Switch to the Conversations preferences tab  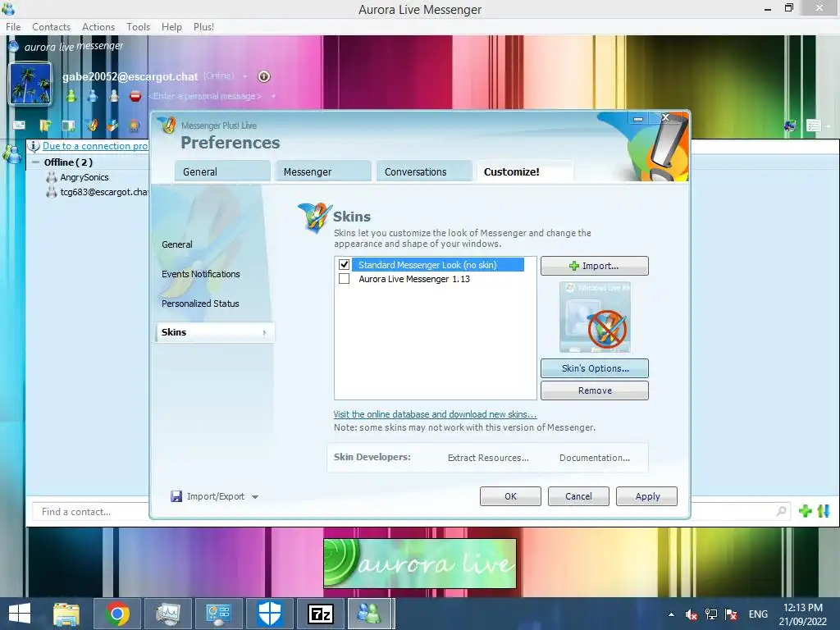[x=423, y=171]
